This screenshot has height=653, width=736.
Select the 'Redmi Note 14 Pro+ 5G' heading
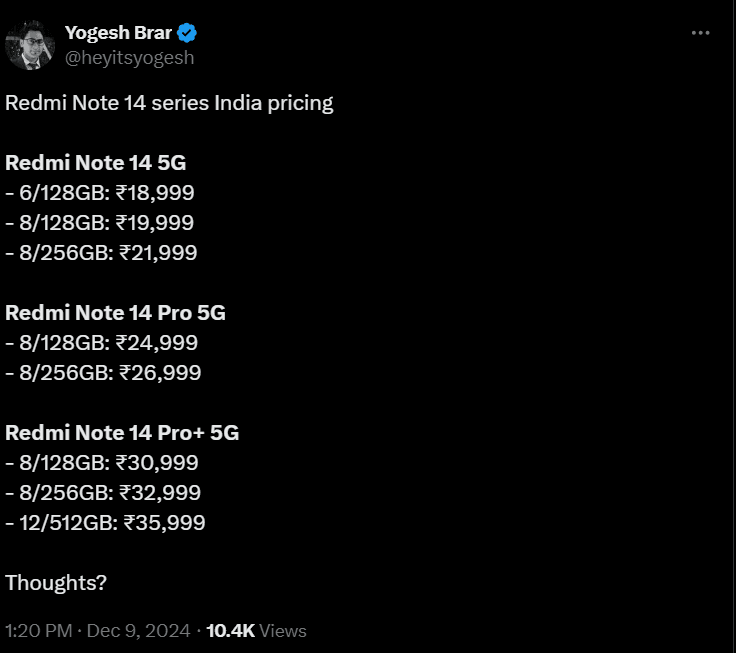122,433
